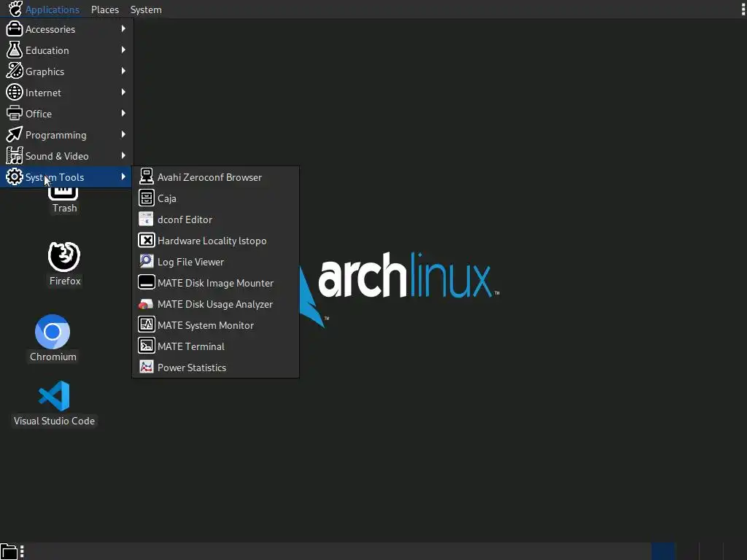Expand the Graphics submenu

[x=66, y=71]
